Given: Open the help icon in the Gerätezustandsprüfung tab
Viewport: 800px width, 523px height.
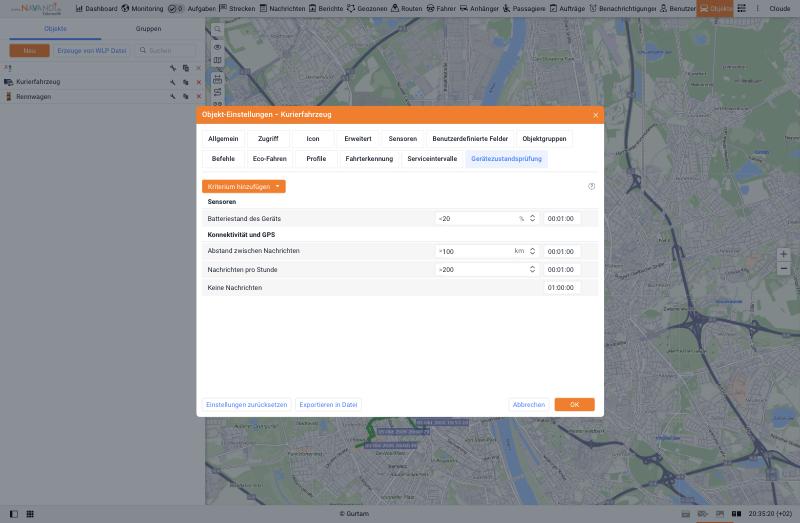Looking at the screenshot, I should click(591, 186).
